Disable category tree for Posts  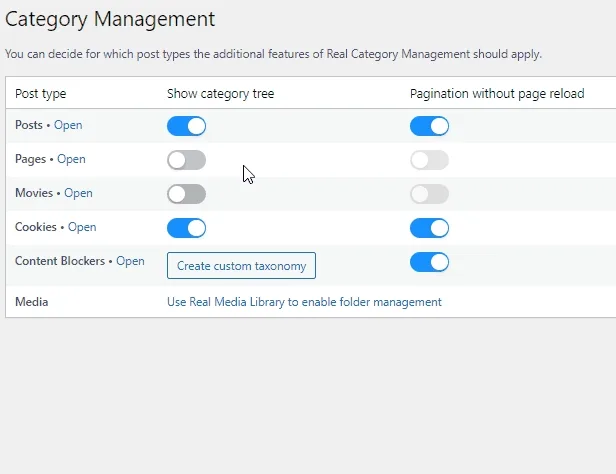tap(186, 126)
